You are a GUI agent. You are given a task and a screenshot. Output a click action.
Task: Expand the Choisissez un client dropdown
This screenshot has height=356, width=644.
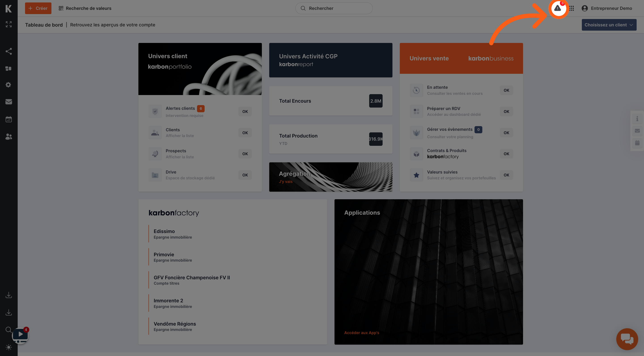click(x=608, y=25)
